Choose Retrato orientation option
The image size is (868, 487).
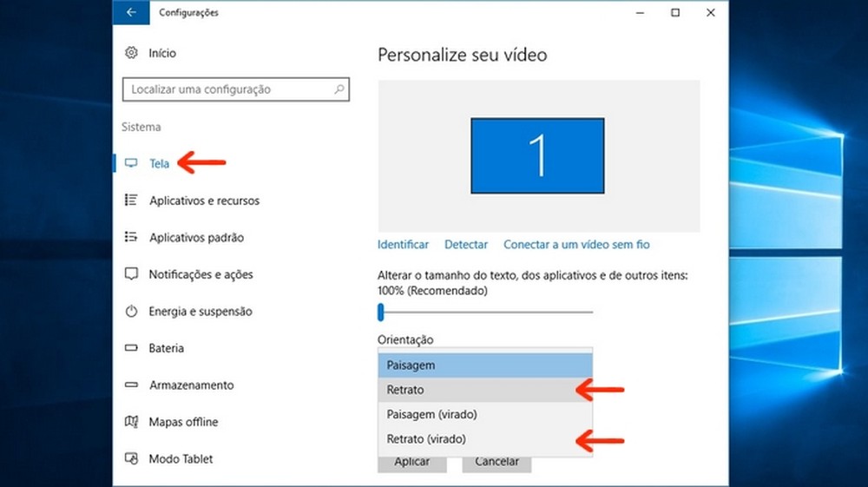[485, 390]
